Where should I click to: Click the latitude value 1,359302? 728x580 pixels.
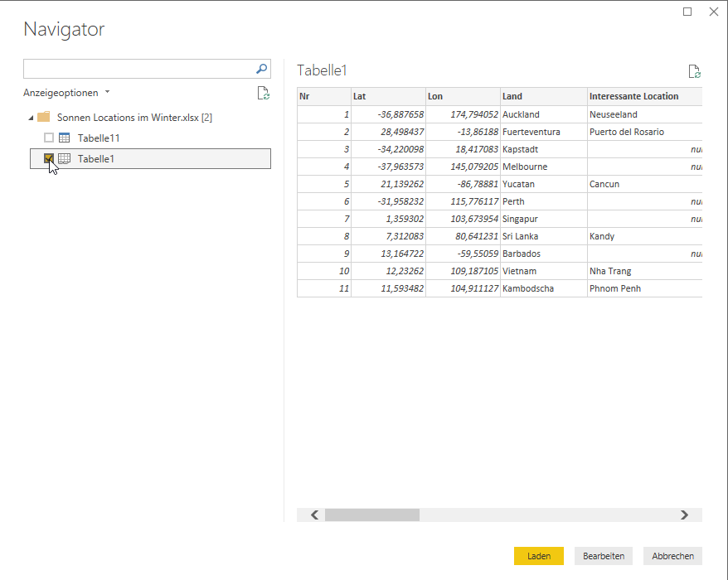click(388, 219)
